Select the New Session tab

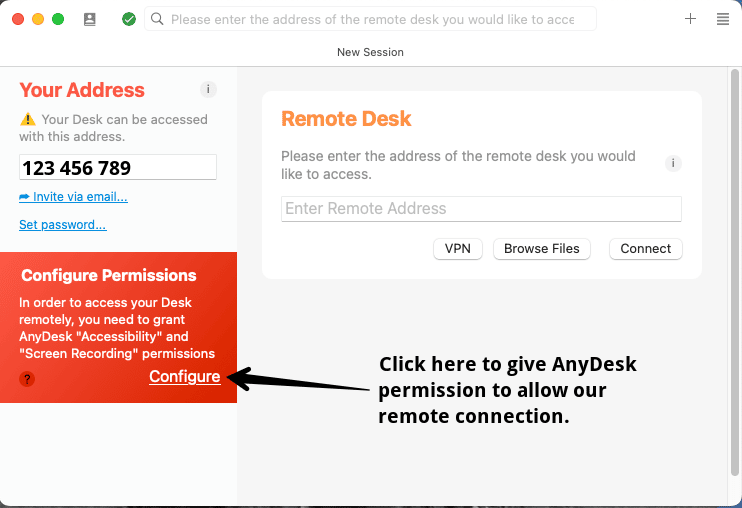[x=370, y=52]
